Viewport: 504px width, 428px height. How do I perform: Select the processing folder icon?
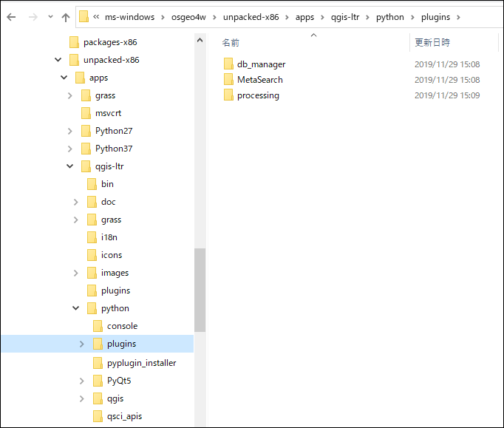click(x=228, y=95)
